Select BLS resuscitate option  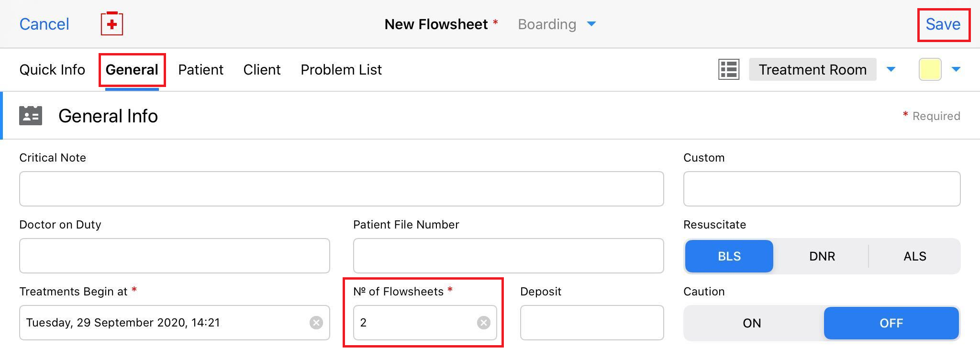tap(729, 256)
